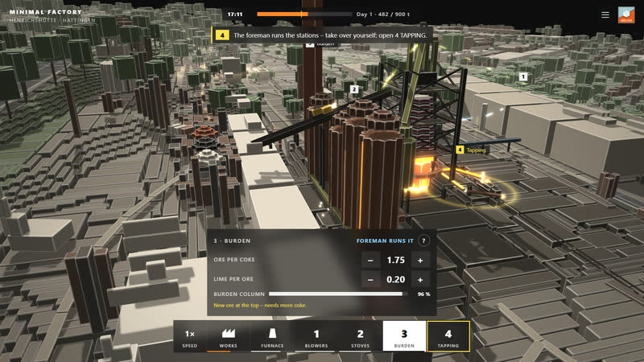Open the hamburger menu icon
This screenshot has width=644, height=362.
pyautogui.click(x=605, y=14)
